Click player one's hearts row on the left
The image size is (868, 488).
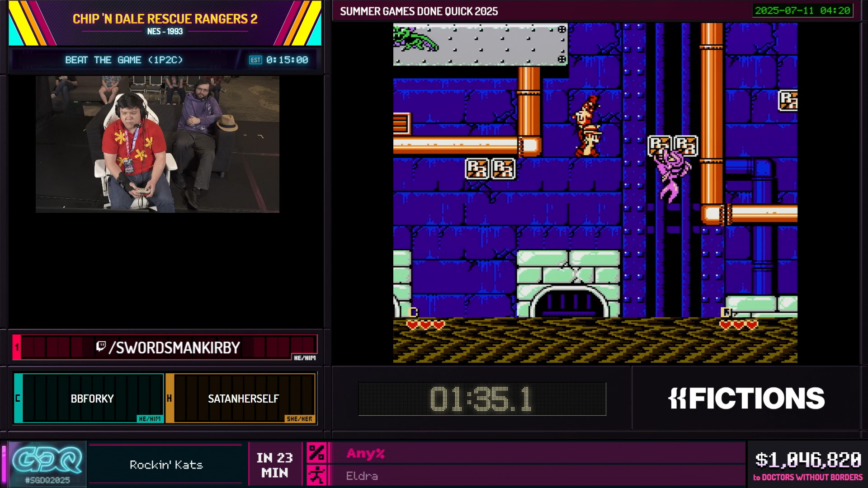425,324
